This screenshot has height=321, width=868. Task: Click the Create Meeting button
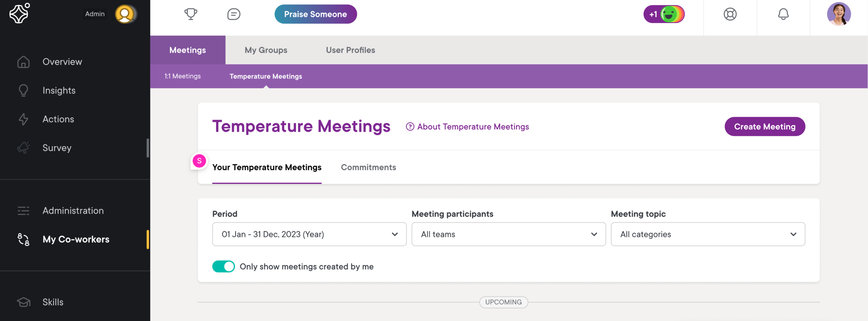tap(765, 127)
